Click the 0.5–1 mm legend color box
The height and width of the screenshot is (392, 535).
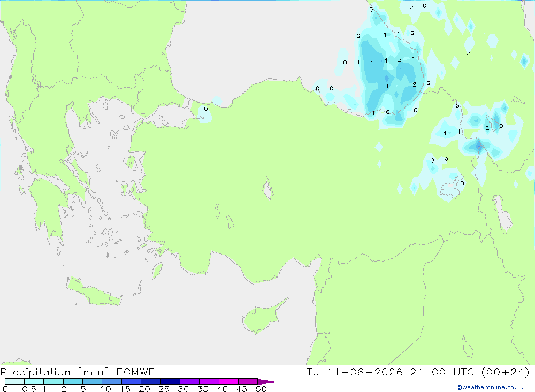(34, 381)
